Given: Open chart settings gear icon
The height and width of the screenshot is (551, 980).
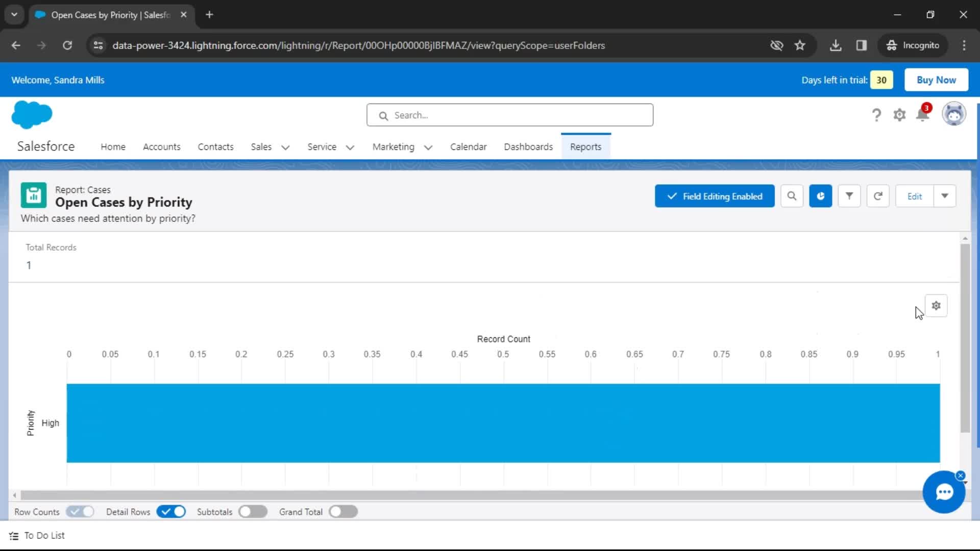Looking at the screenshot, I should pos(936,306).
